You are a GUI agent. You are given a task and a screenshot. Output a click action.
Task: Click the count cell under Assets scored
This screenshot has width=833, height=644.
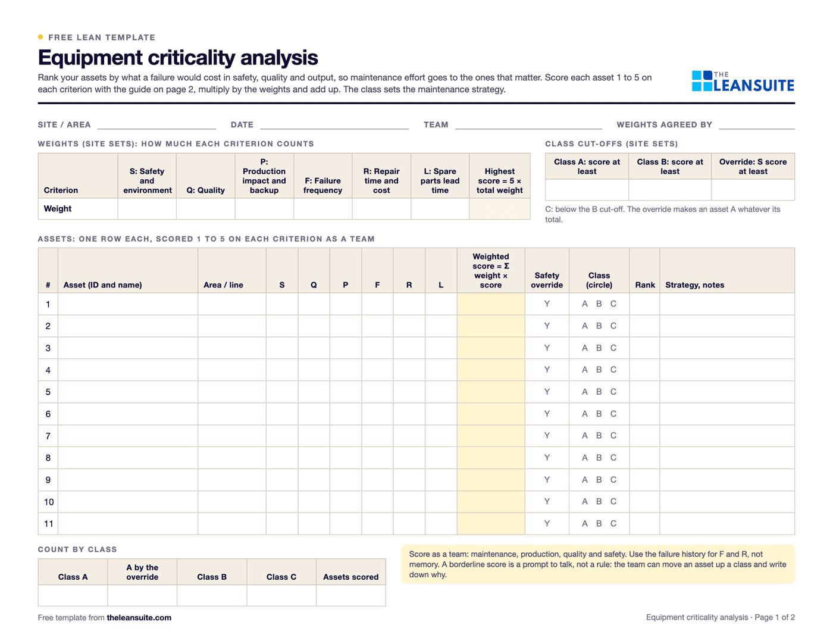tap(351, 596)
